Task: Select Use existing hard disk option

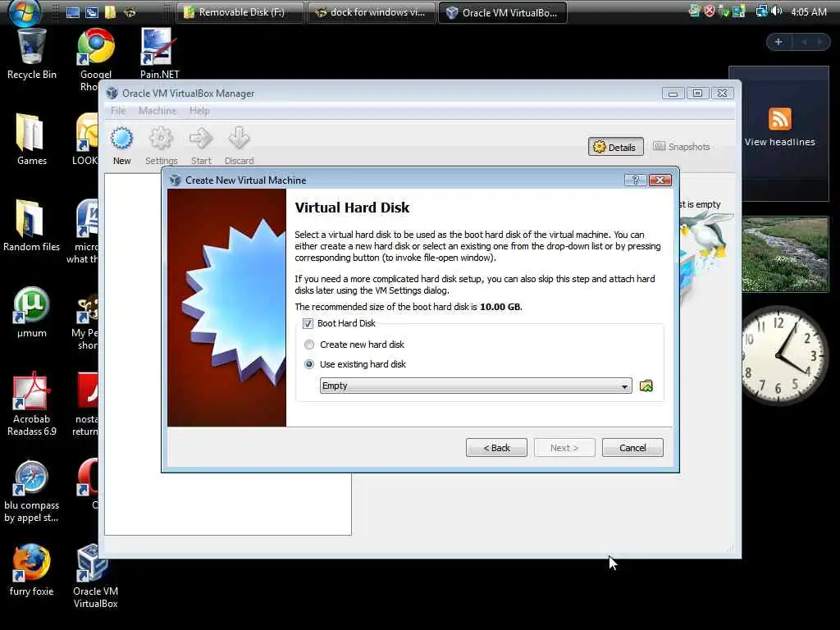Action: coord(309,364)
